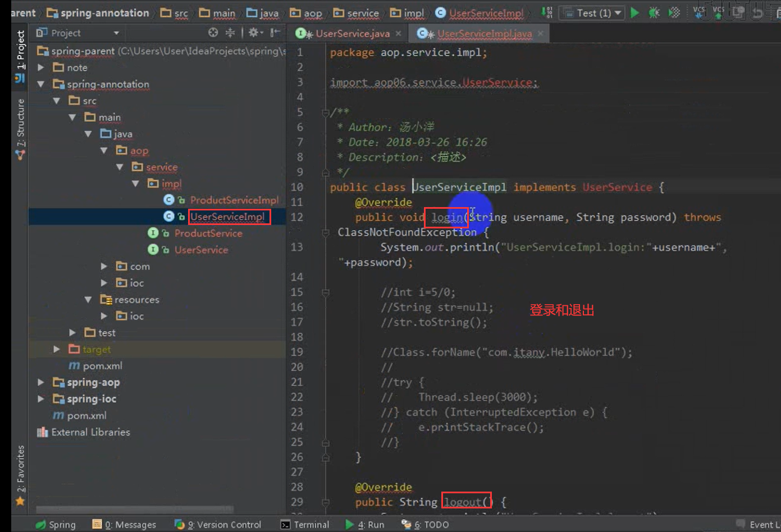Collapse the spring-annotation module arrow
This screenshot has height=532, width=781.
(41, 84)
